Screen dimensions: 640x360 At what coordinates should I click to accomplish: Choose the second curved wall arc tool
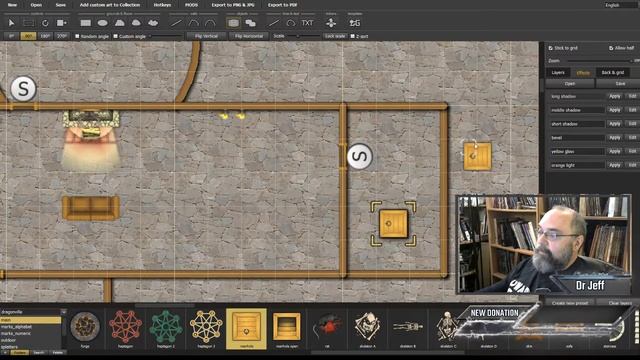[210, 23]
